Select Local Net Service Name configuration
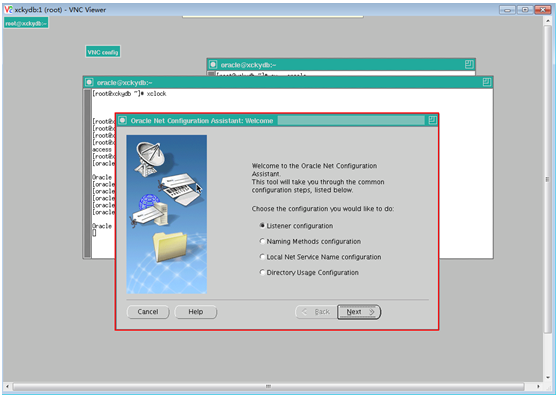The width and height of the screenshot is (556, 396). tap(262, 257)
